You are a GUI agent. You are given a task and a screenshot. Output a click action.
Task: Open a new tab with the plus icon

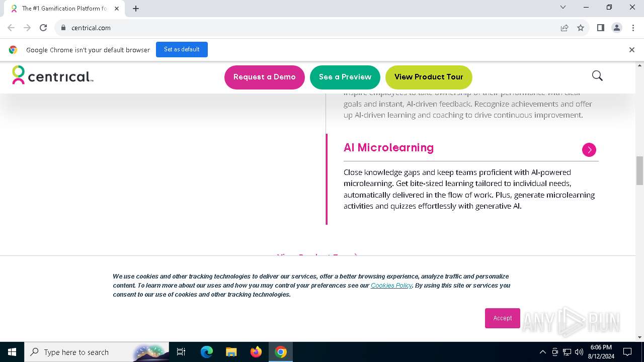[x=136, y=8]
